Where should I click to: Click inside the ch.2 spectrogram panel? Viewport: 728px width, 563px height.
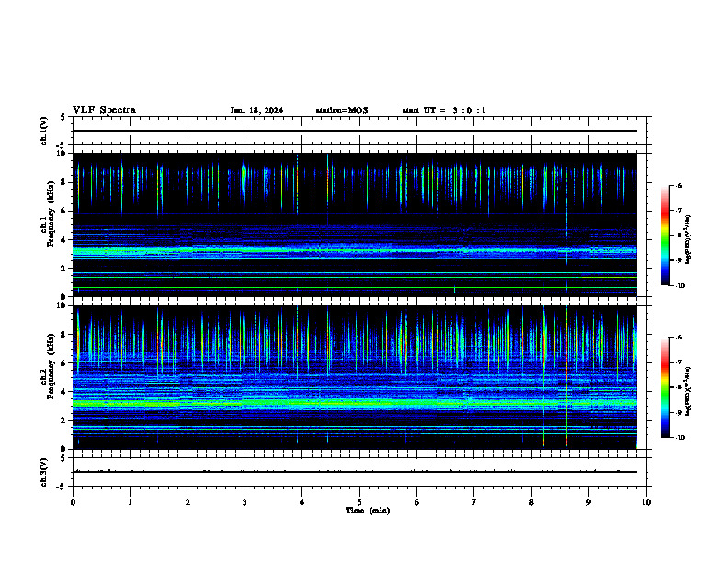coord(355,377)
